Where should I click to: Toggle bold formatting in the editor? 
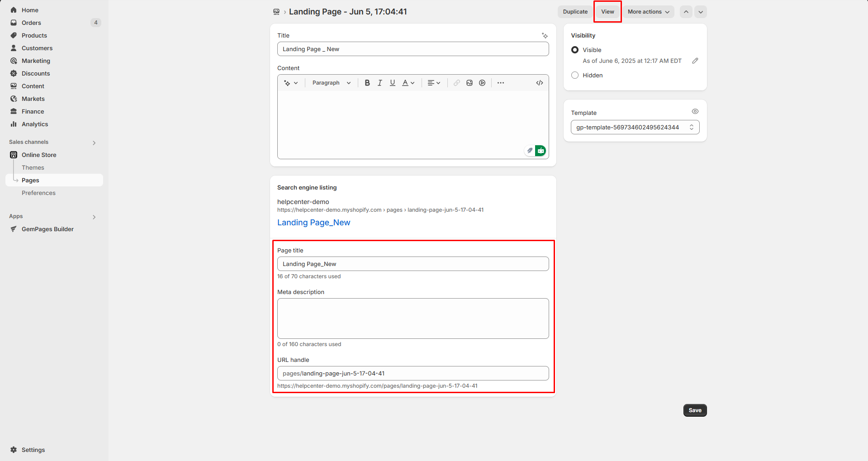point(367,83)
